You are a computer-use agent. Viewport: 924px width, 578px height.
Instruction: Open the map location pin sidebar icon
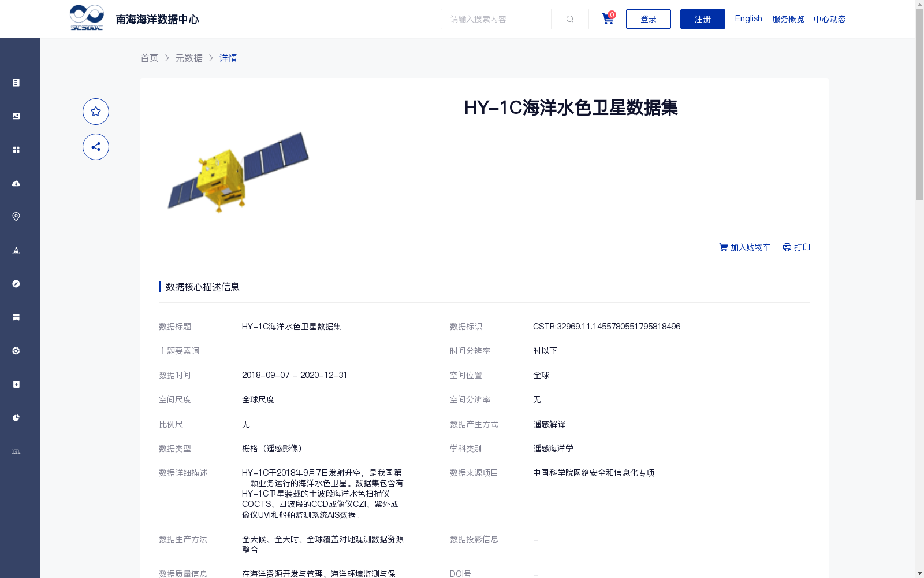[x=16, y=217]
